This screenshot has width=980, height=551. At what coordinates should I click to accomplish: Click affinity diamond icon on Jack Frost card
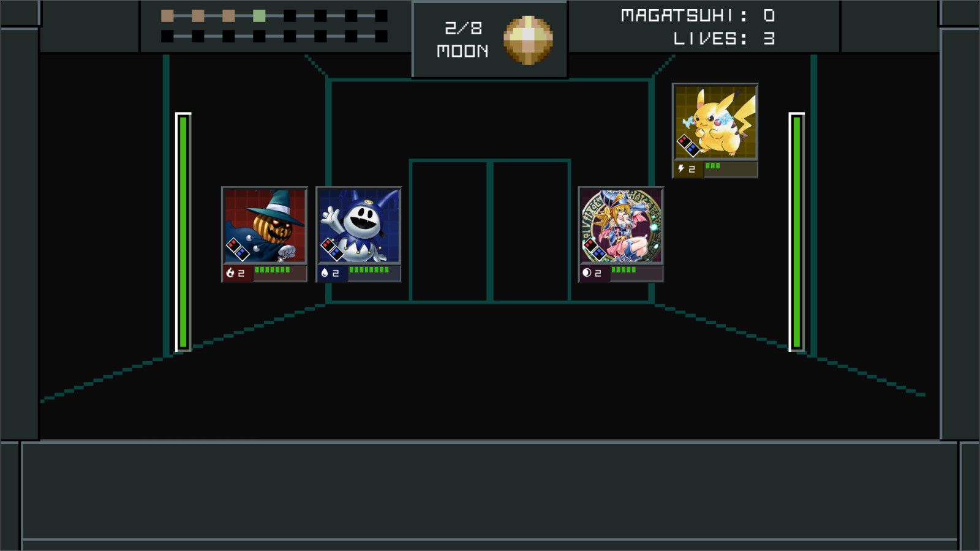[x=332, y=249]
